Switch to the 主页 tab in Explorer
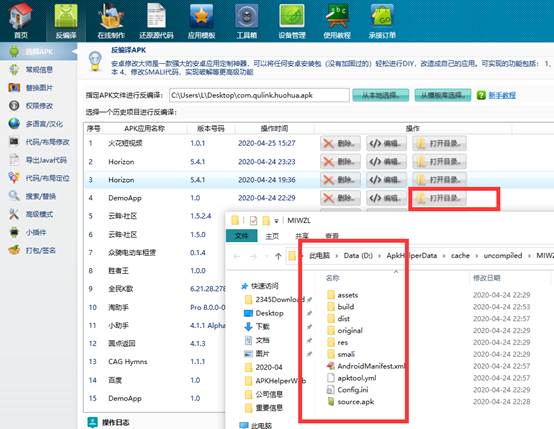The image size is (554, 429). tap(272, 236)
